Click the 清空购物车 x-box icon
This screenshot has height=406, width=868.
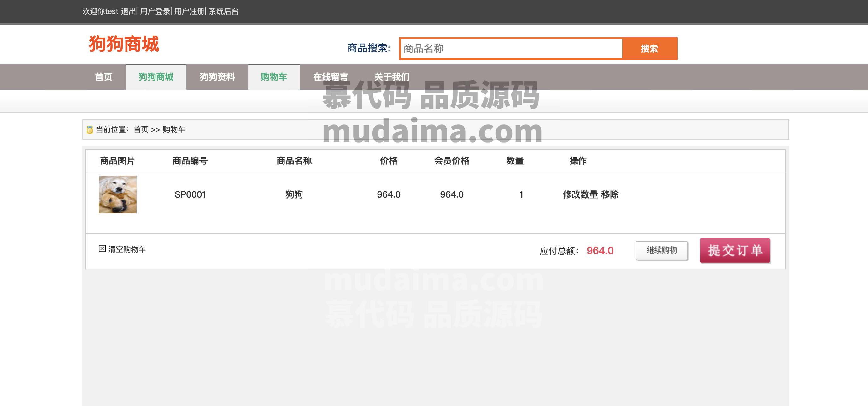click(x=102, y=248)
